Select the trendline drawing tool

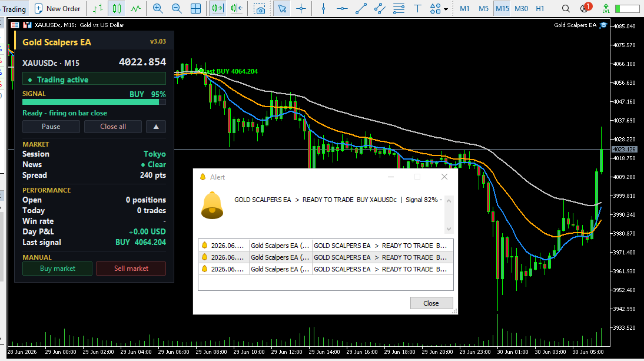[361, 9]
